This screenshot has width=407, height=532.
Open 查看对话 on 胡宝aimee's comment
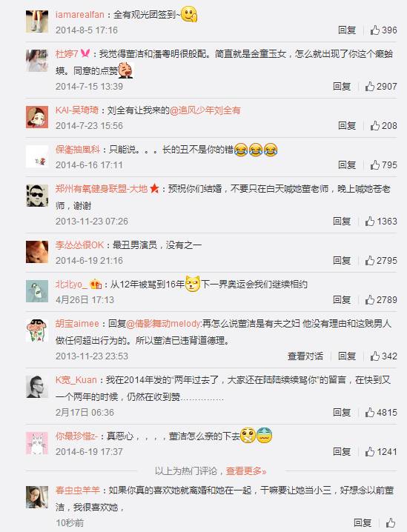click(x=305, y=356)
